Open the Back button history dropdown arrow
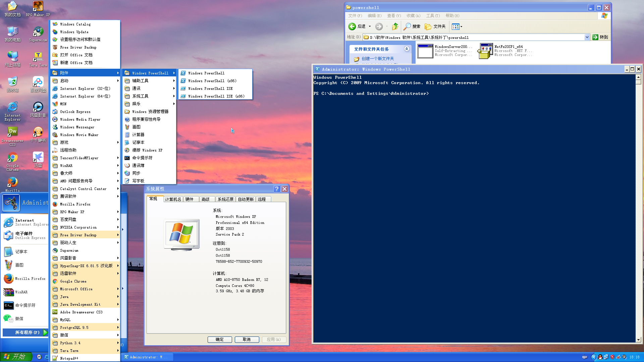Screen dimensions: 644x362 [x=370, y=26]
